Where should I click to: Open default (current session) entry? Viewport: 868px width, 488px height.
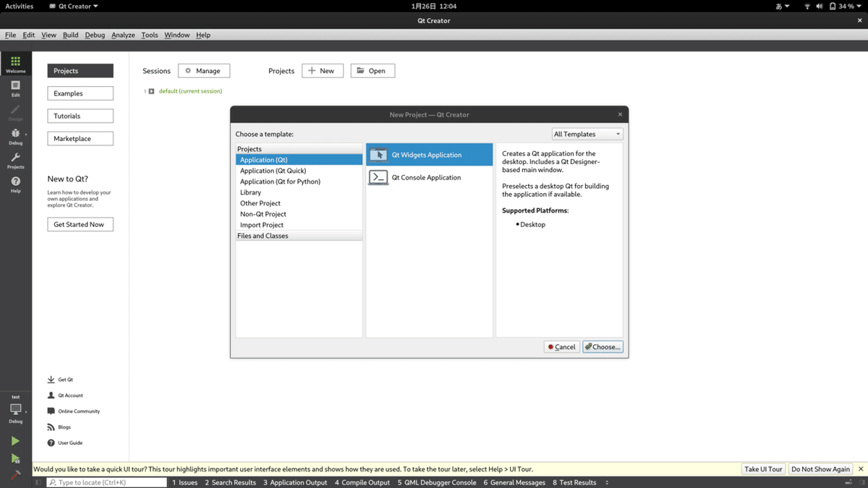click(190, 91)
